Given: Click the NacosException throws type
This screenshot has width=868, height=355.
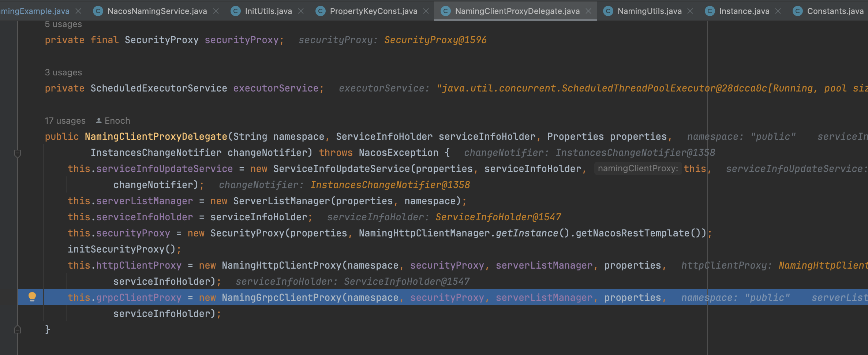Looking at the screenshot, I should point(399,153).
